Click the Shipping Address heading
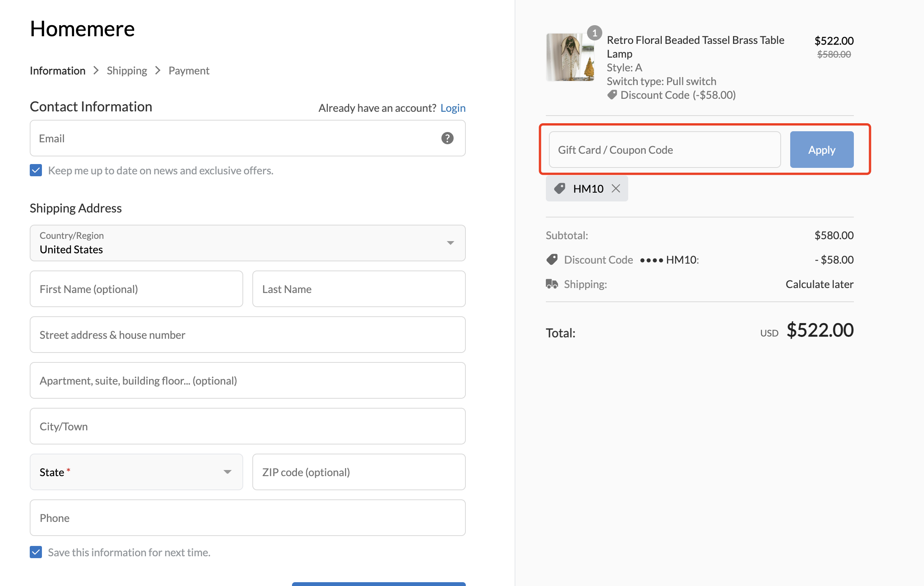 click(x=75, y=208)
